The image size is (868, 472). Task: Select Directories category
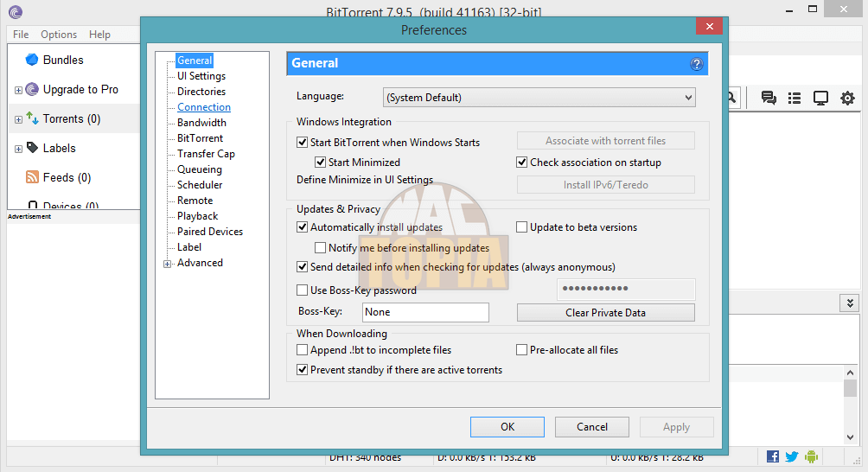[201, 92]
